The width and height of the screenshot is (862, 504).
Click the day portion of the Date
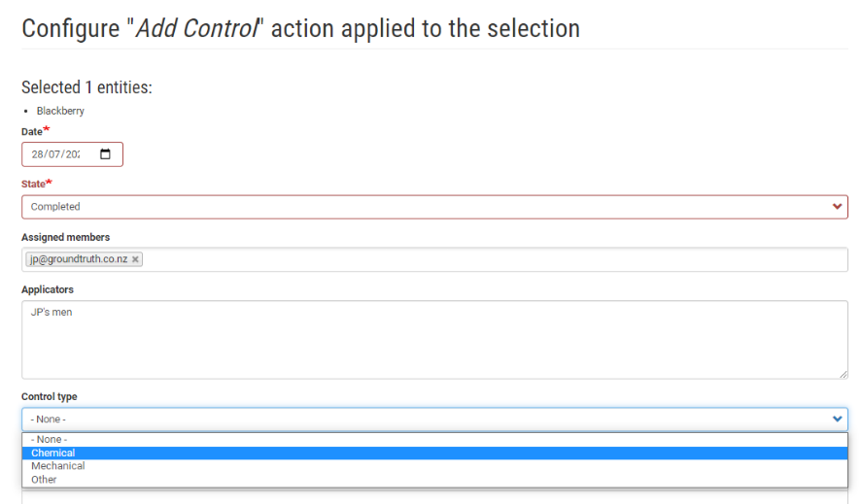pyautogui.click(x=37, y=154)
